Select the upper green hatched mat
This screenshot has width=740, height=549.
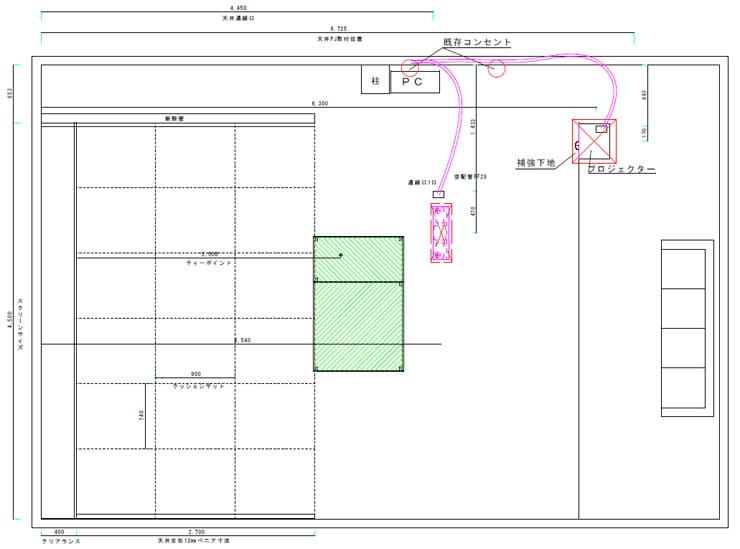pyautogui.click(x=359, y=259)
